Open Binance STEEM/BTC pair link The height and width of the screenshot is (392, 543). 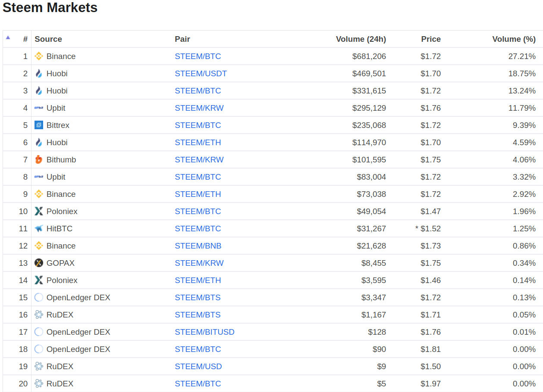(198, 56)
